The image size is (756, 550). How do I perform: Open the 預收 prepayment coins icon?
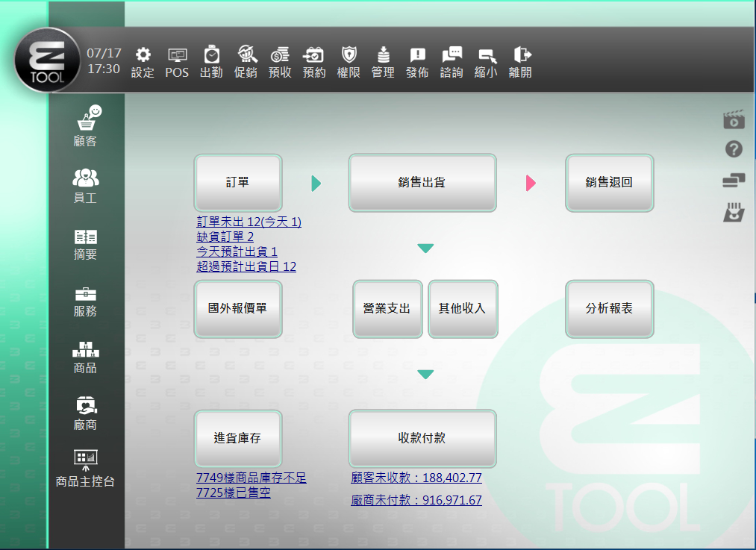pos(280,62)
